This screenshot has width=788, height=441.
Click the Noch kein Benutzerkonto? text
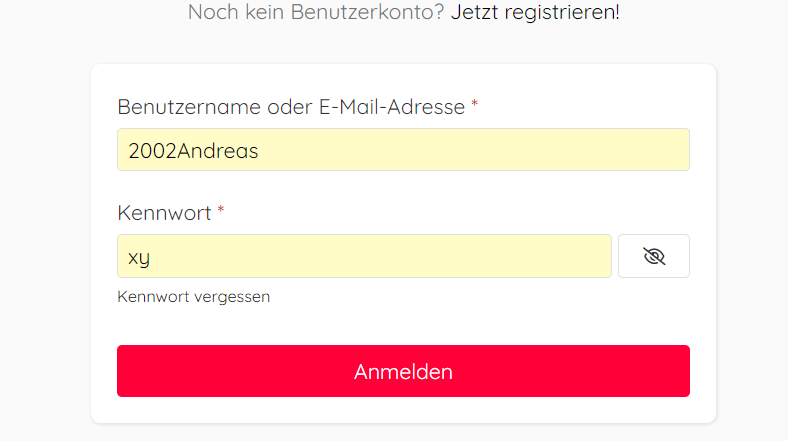(x=316, y=14)
